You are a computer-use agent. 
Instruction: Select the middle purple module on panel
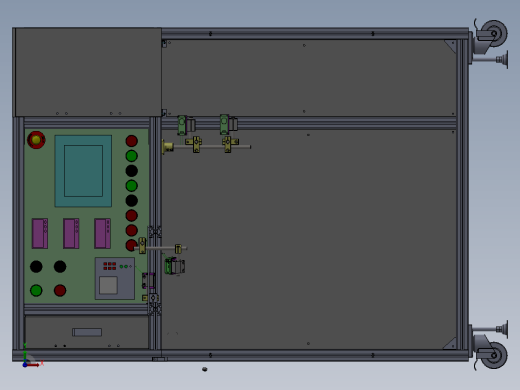click(x=71, y=233)
